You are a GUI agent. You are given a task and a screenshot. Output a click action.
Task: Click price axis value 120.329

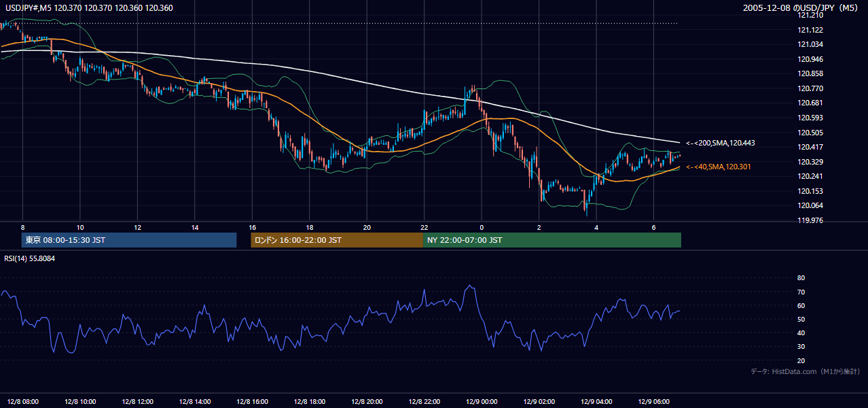coord(810,162)
